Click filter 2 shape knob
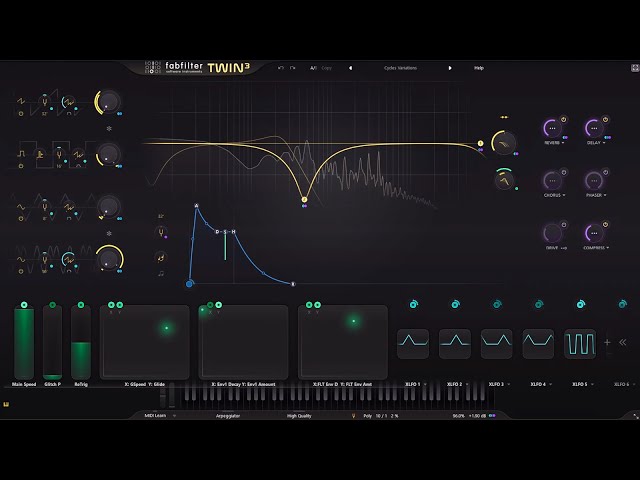Viewport: 640px width, 480px height. [505, 180]
